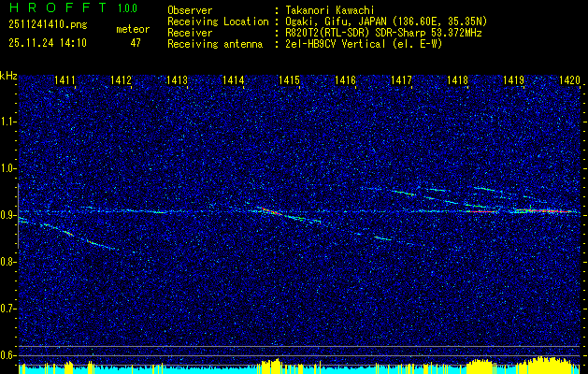
Task: Click the 1417 time marker
Action: coord(401,79)
